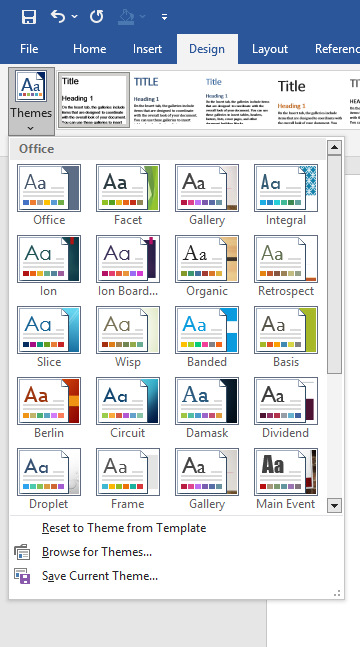
Task: Apply the Ion Boardroom theme
Action: (128, 266)
